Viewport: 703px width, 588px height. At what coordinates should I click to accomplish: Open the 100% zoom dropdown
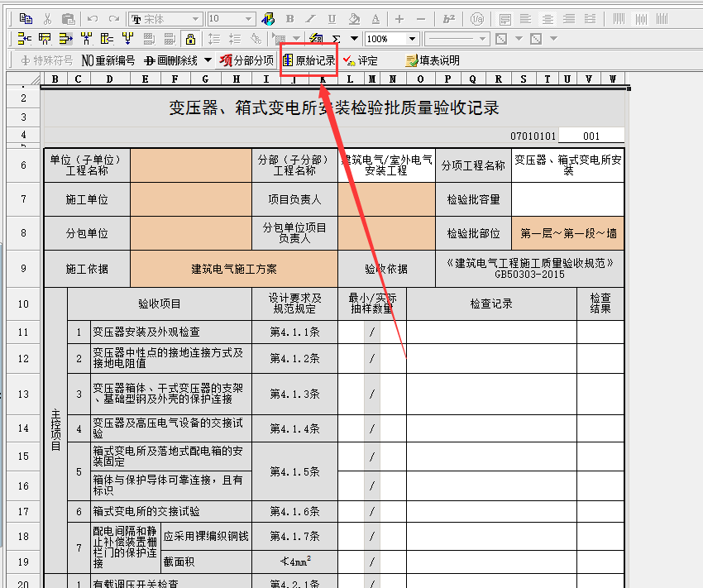(412, 39)
